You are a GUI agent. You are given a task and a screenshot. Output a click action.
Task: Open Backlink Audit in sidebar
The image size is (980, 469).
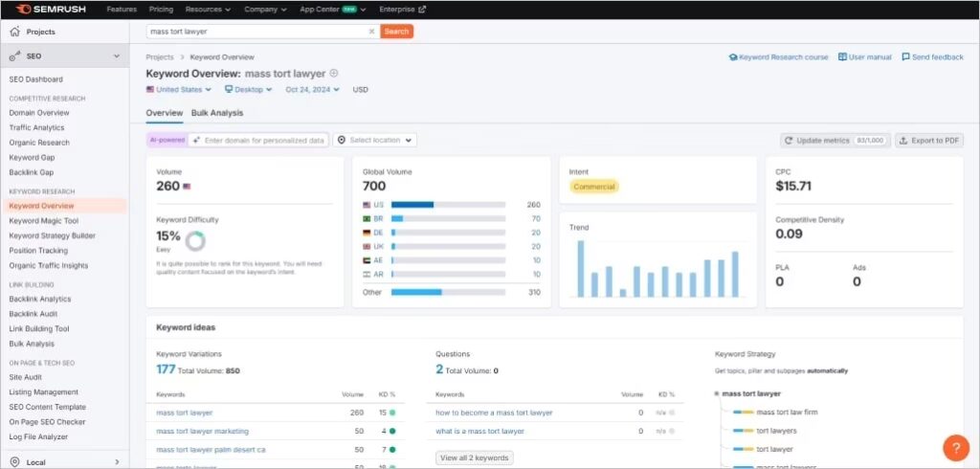[33, 314]
